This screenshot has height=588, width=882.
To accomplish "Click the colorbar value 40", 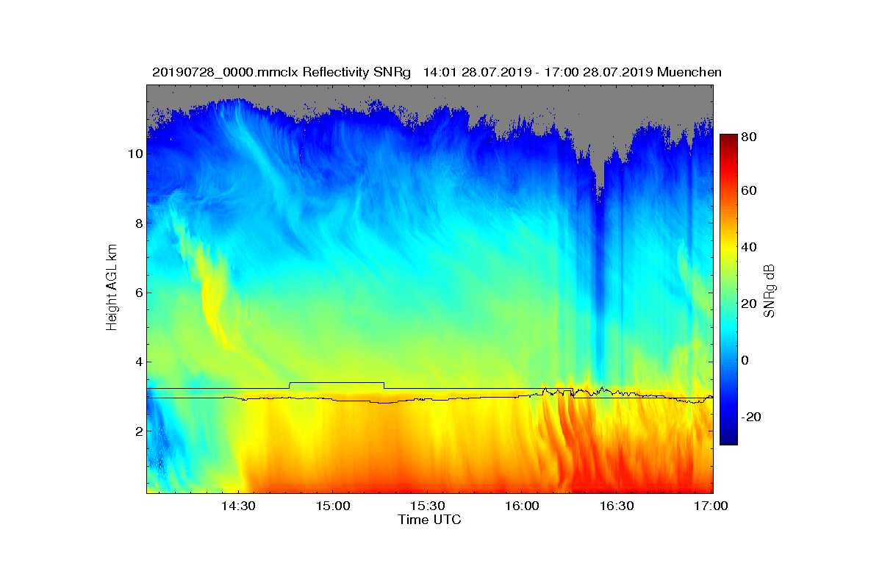I will (x=750, y=247).
